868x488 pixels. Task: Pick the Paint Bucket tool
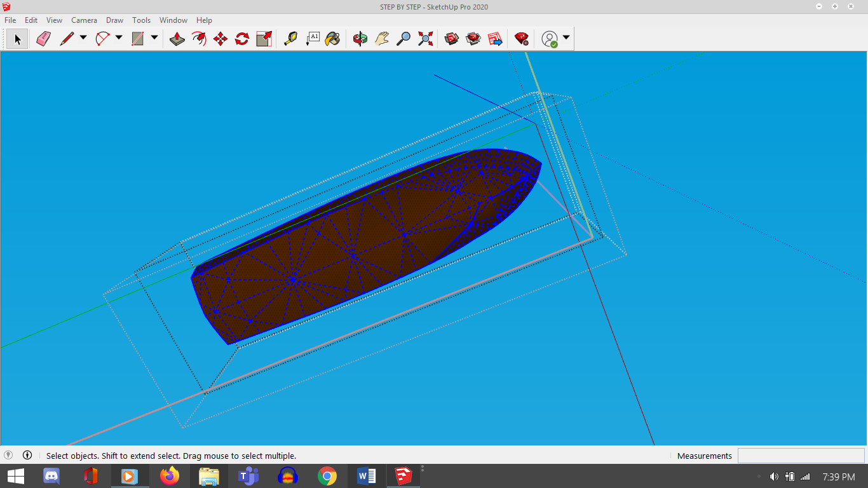coord(332,39)
